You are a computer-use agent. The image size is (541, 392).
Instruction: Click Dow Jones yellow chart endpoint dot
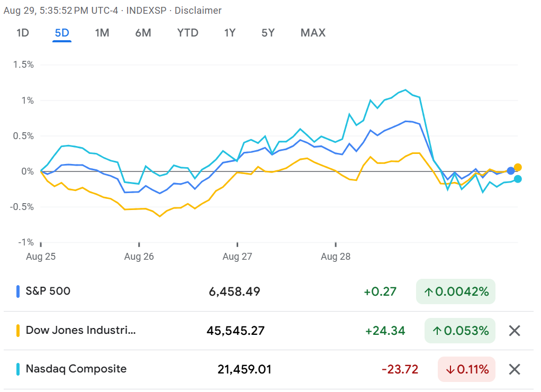(x=518, y=168)
